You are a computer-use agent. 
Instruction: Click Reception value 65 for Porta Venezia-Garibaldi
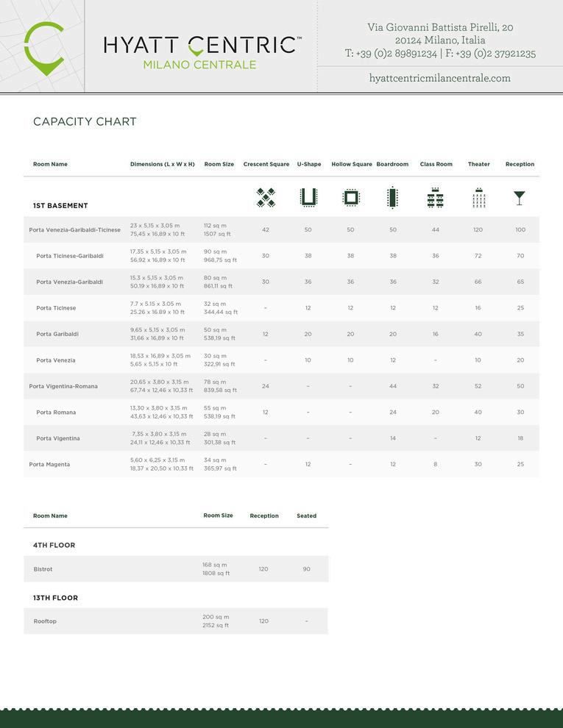[520, 282]
